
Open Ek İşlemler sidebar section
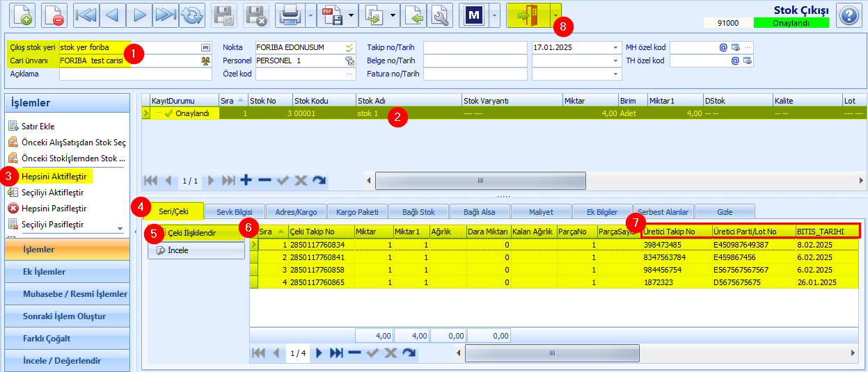pyautogui.click(x=67, y=272)
